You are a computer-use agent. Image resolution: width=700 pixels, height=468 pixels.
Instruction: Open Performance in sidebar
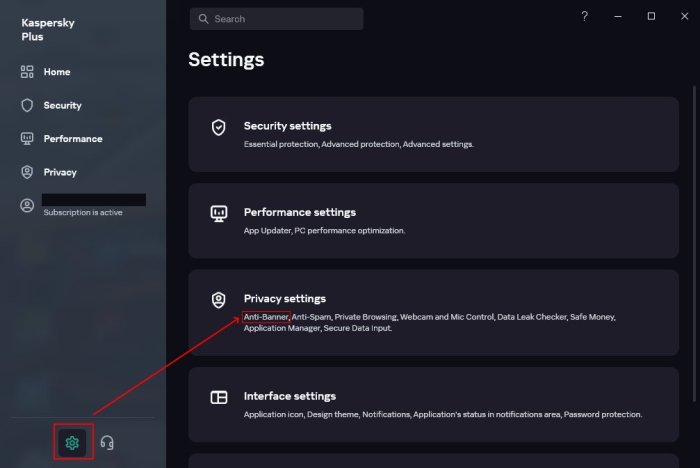[72, 139]
